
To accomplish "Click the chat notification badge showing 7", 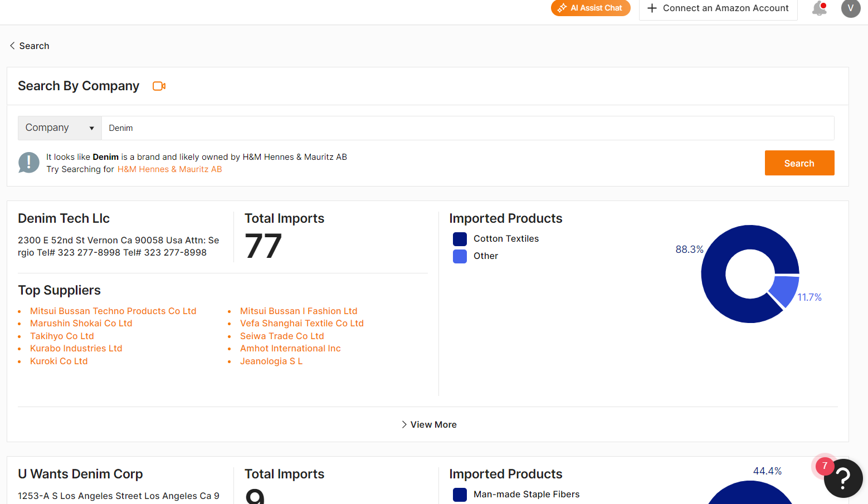I will tap(824, 466).
